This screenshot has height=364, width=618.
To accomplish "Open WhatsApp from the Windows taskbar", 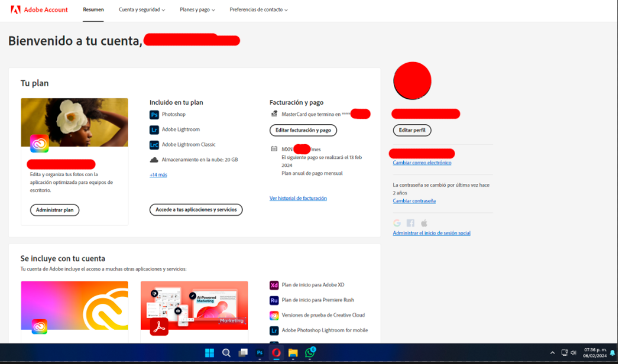I will 310,353.
